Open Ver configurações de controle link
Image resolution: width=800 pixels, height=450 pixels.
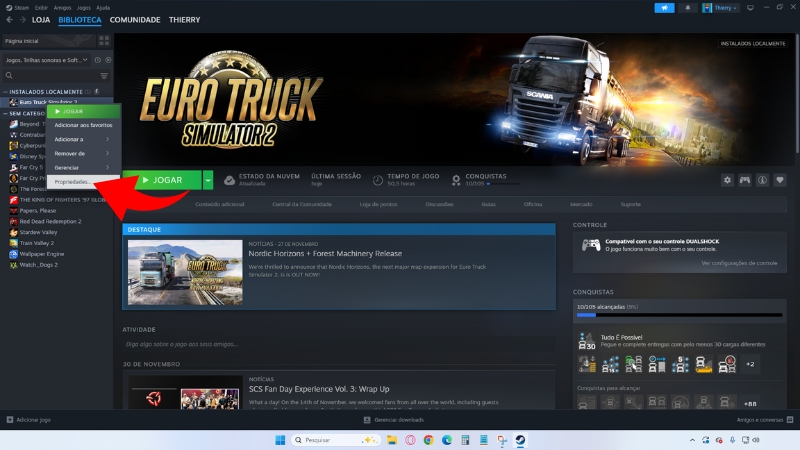tap(739, 263)
